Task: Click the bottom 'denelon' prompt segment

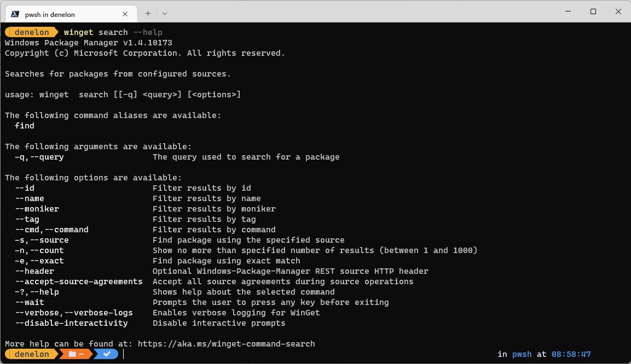Action: pyautogui.click(x=32, y=354)
